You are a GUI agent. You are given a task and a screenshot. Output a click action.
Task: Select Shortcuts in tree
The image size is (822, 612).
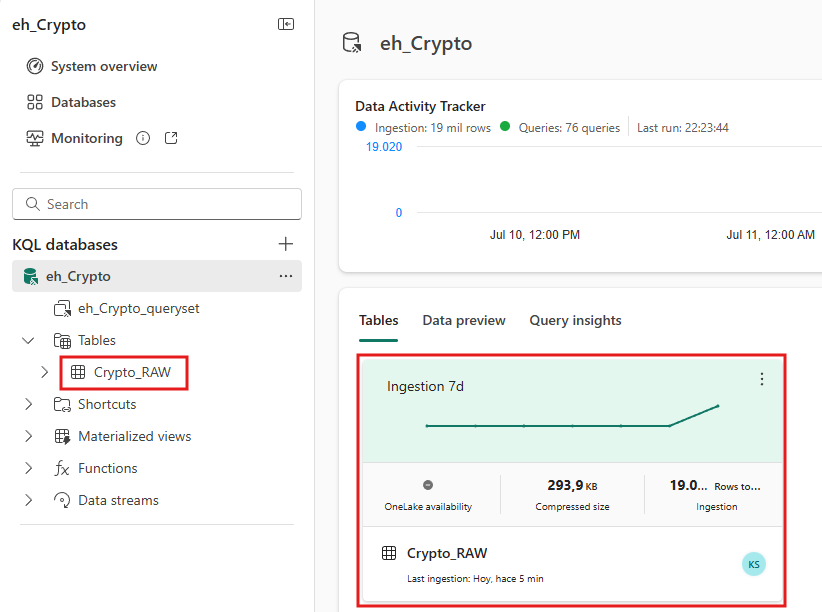pyautogui.click(x=107, y=404)
